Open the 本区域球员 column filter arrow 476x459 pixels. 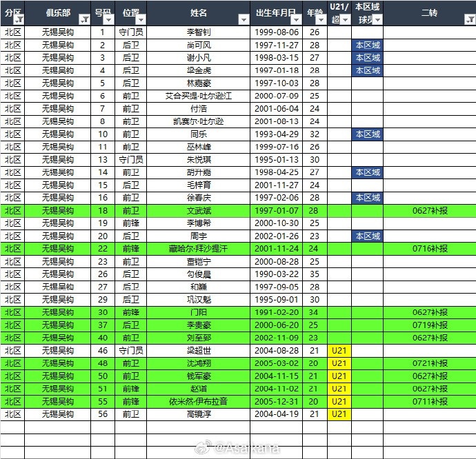point(377,20)
